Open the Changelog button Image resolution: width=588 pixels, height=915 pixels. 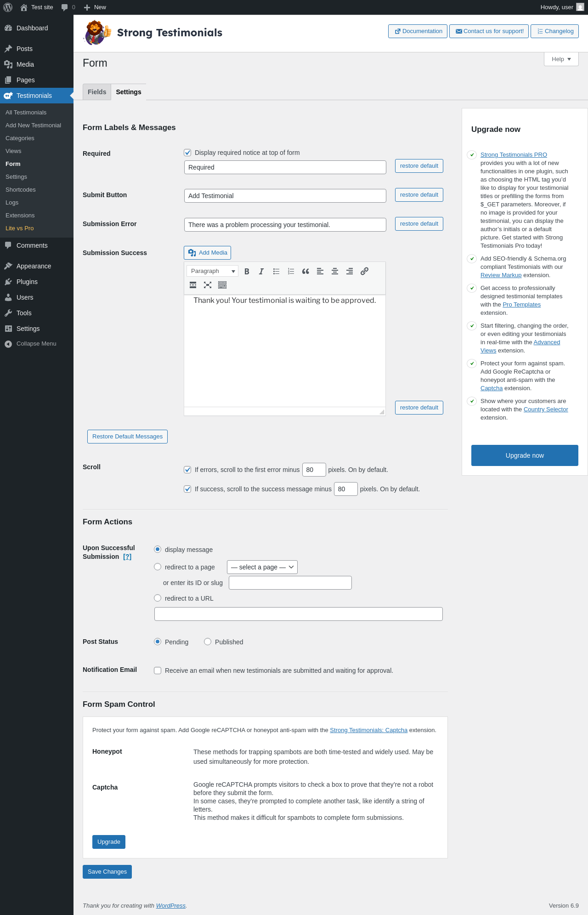554,31
